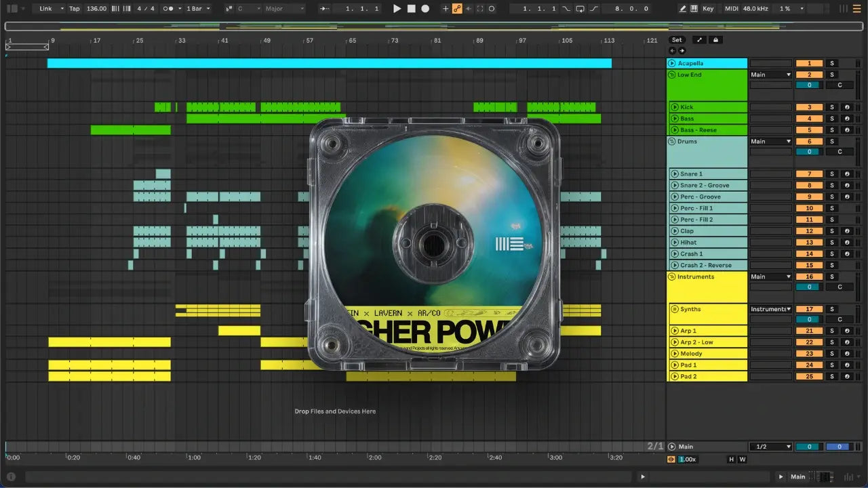
Task: Toggle the Punch-In switch icon
Action: [567, 9]
